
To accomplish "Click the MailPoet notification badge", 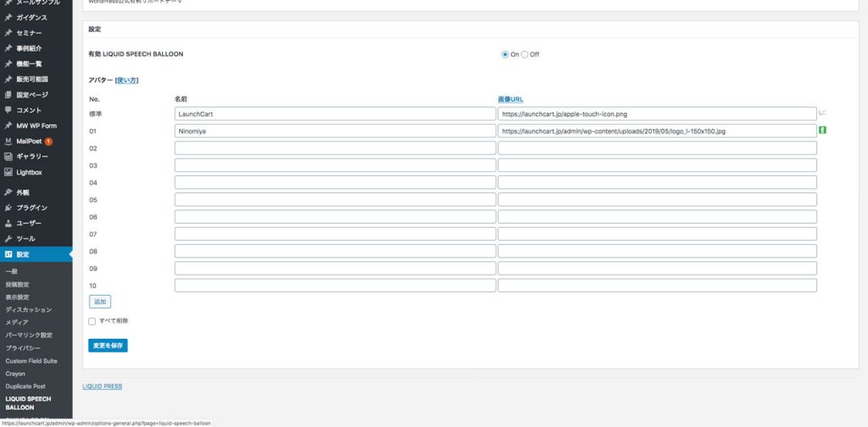I will click(48, 141).
